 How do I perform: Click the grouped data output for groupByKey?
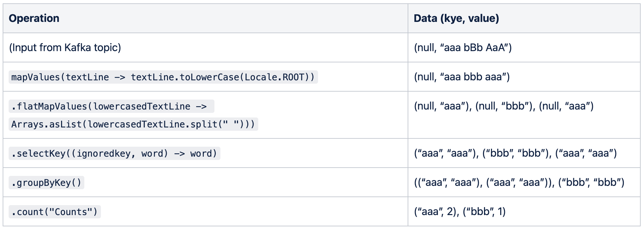click(x=519, y=182)
